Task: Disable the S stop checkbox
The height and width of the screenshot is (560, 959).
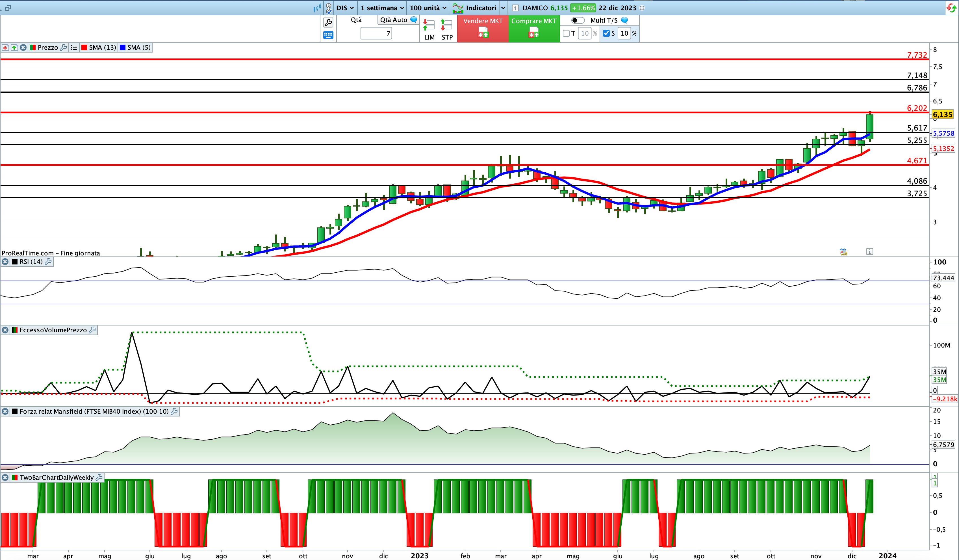Action: pos(607,33)
